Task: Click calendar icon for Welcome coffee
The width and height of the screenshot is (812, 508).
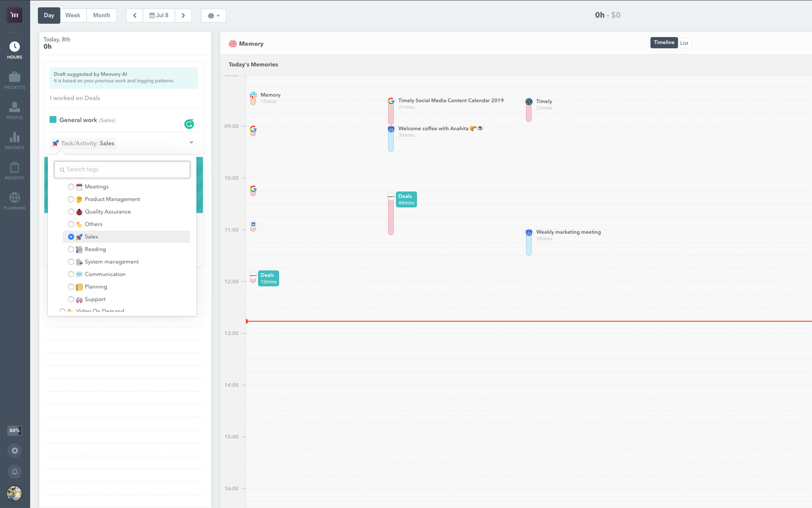Action: coord(391,129)
